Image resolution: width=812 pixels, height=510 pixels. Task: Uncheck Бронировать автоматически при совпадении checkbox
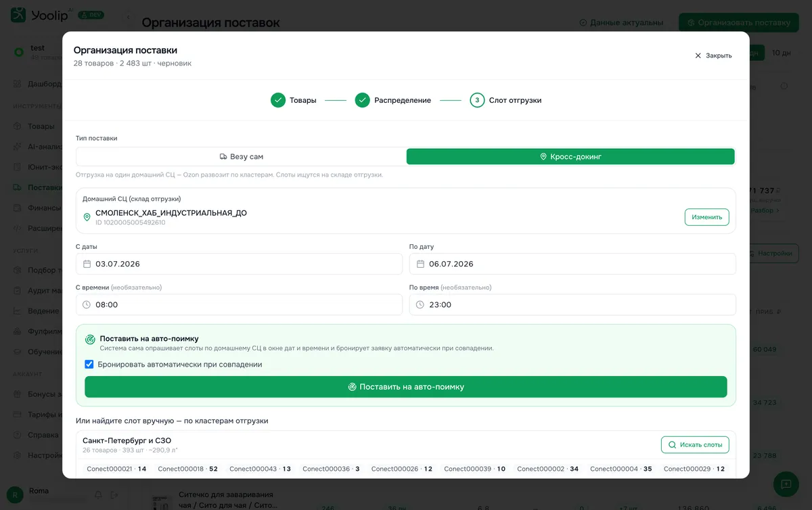coord(89,364)
